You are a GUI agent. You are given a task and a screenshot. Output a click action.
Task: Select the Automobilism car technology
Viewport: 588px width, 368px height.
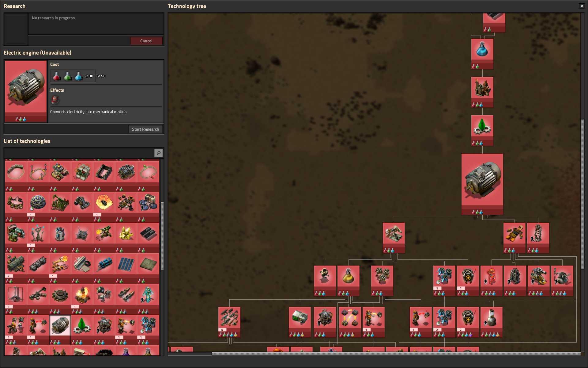point(82,207)
